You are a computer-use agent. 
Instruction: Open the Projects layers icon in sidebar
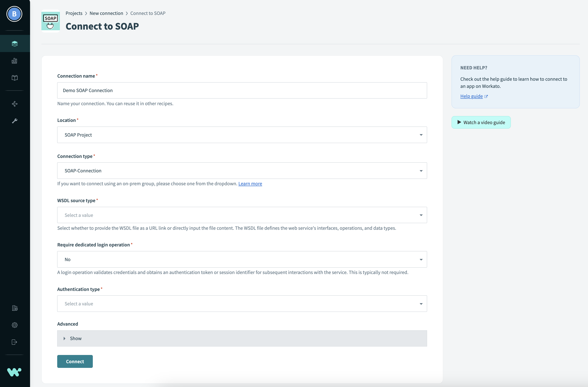pyautogui.click(x=14, y=44)
